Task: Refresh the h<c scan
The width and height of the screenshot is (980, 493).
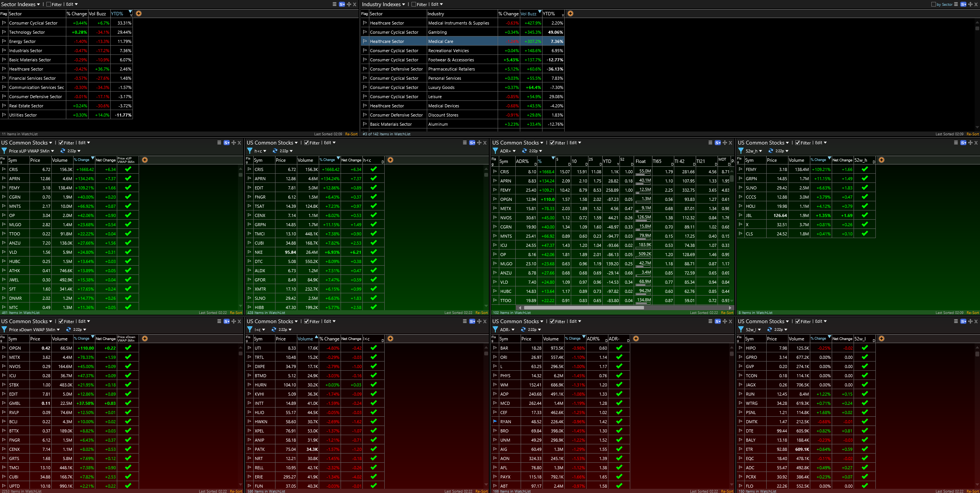Action: click(x=275, y=151)
